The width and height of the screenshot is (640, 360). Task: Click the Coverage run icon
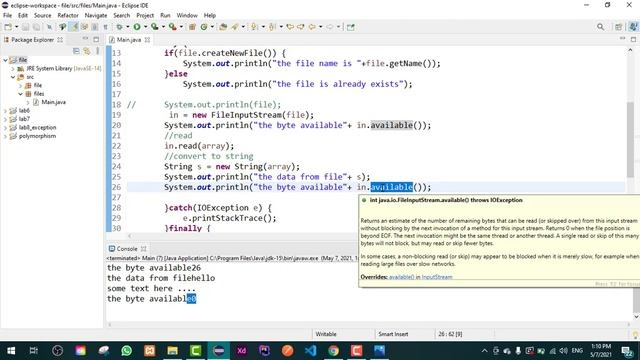pos(154,27)
